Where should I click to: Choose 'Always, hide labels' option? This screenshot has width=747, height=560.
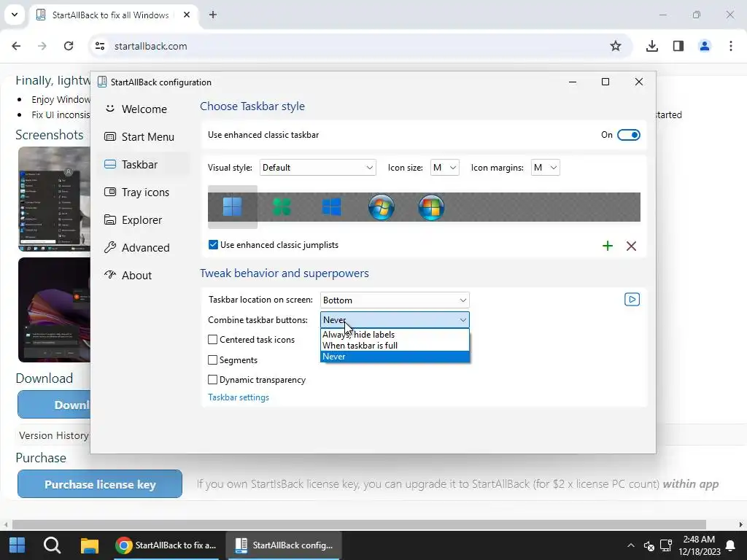click(x=395, y=334)
